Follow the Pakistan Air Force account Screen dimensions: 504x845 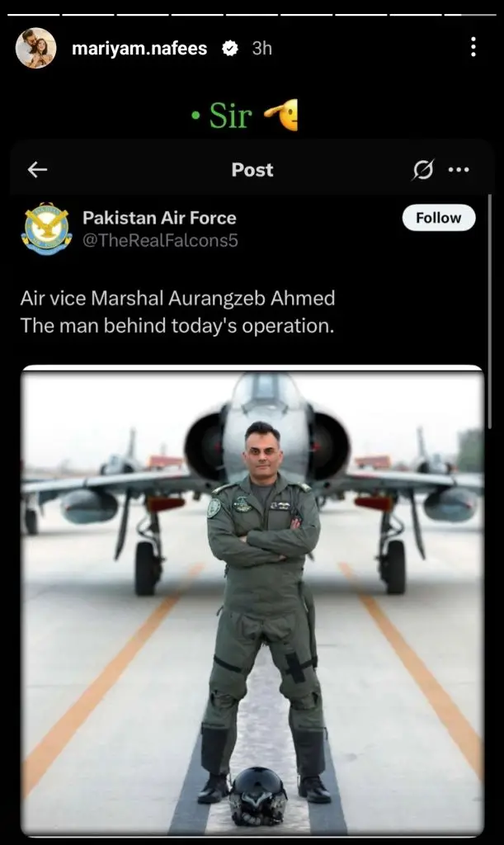point(439,218)
